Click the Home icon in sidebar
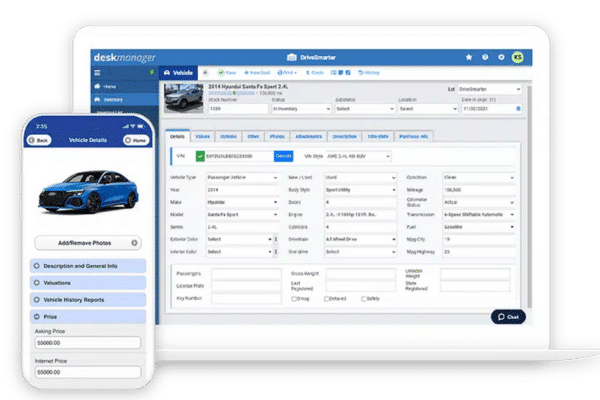The width and height of the screenshot is (600, 400). click(x=97, y=86)
